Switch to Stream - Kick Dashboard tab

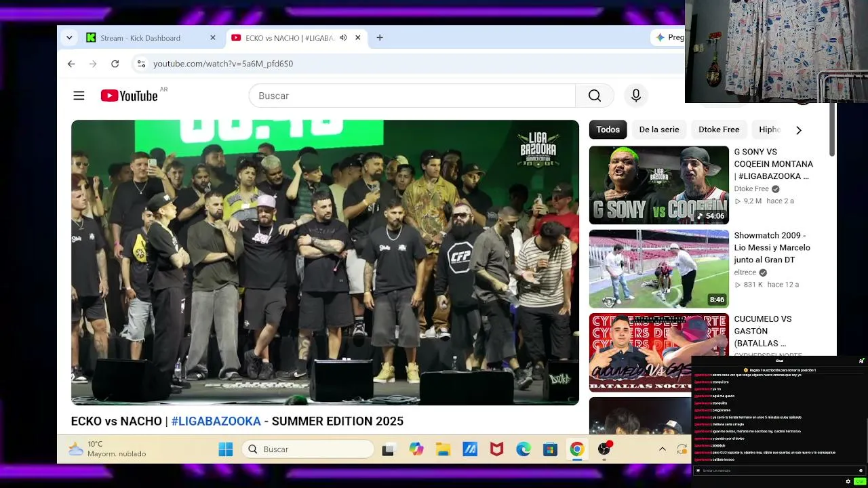[x=151, y=38]
